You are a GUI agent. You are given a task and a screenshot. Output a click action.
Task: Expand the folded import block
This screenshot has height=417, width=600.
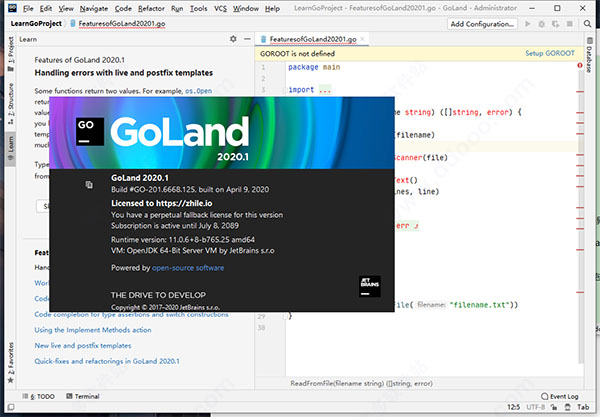point(324,90)
